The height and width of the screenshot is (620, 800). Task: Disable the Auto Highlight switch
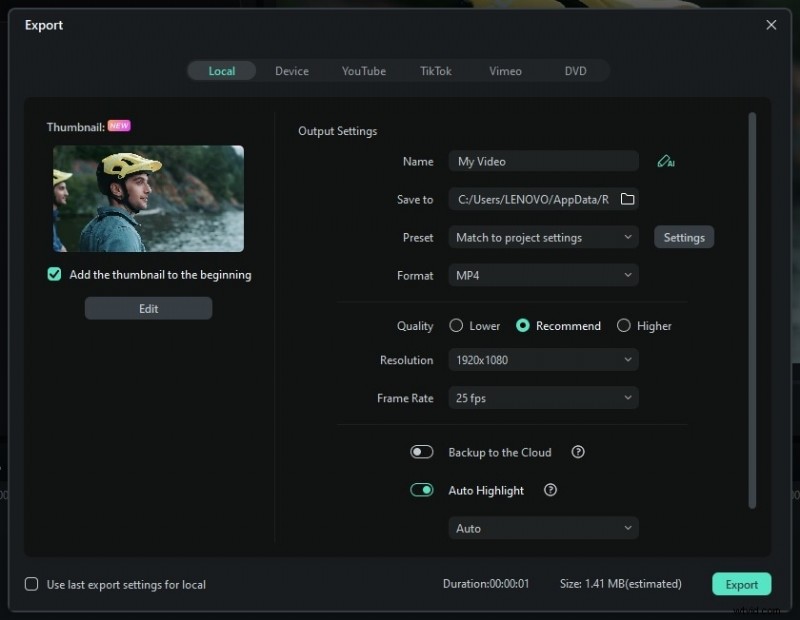click(x=421, y=490)
